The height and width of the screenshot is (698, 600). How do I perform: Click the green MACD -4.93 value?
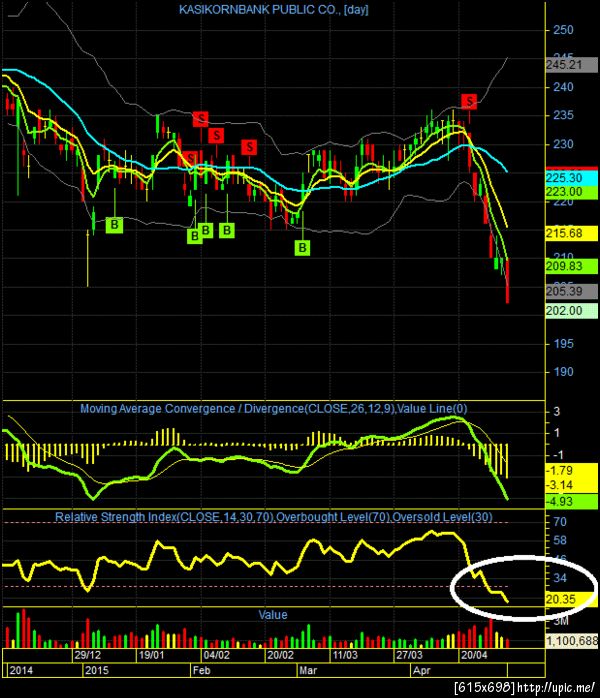point(572,502)
